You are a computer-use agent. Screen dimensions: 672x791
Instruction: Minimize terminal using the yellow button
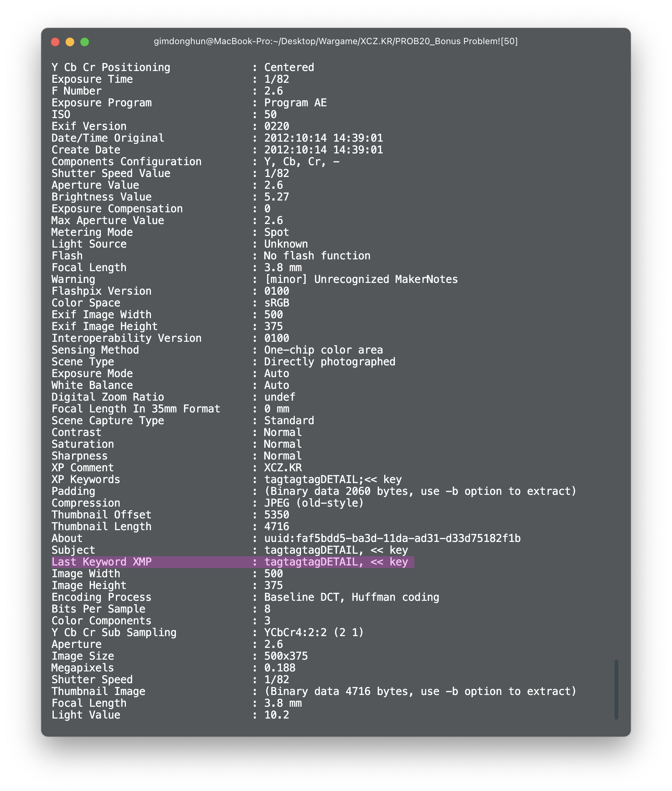coord(70,42)
